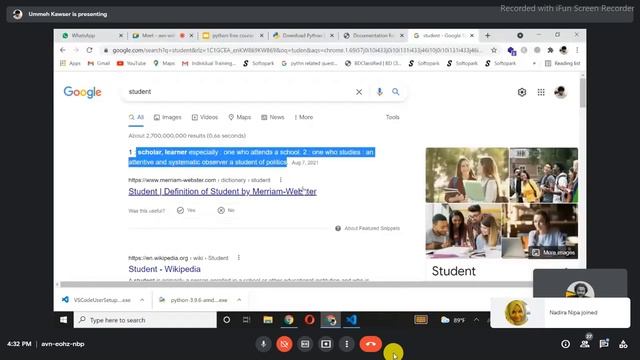The height and width of the screenshot is (360, 640).
Task: Switch to News tab
Action: click(x=273, y=118)
